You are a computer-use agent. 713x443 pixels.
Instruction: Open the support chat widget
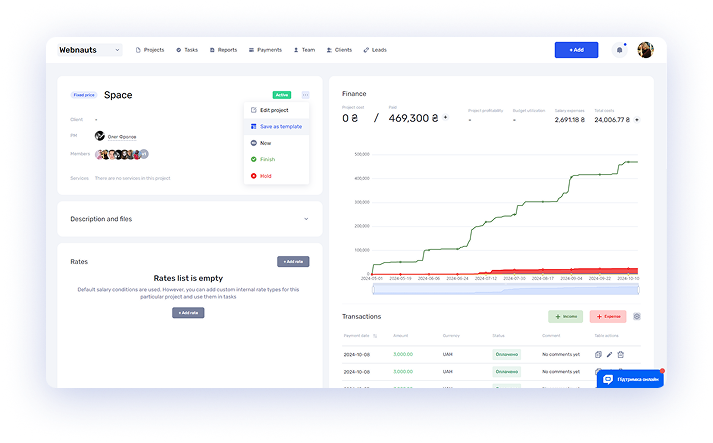point(630,379)
